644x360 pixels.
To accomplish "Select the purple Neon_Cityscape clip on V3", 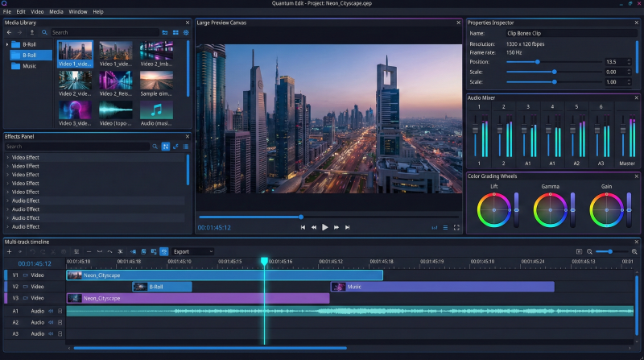I will [198, 298].
